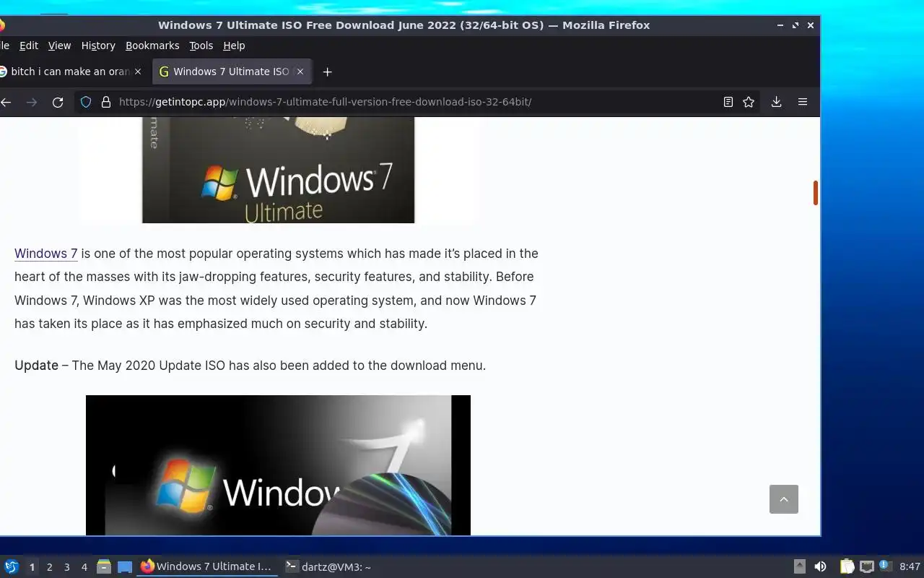Toggle reader view icon in address bar

coord(728,102)
